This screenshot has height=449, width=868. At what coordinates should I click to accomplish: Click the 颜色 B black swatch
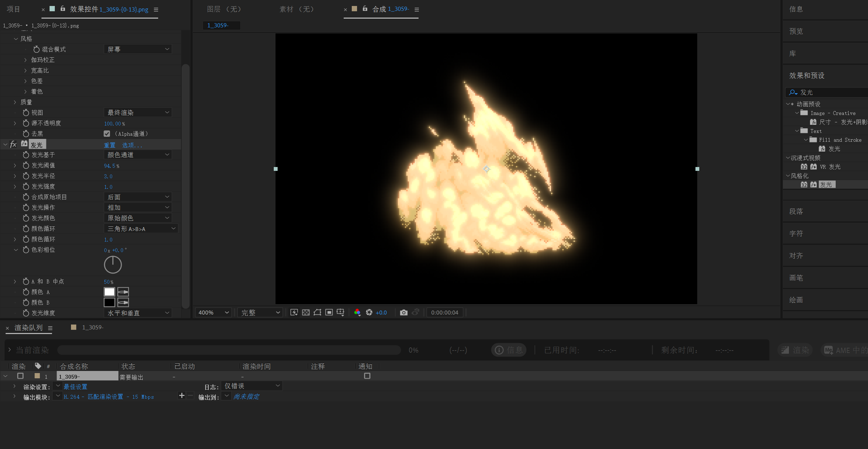point(109,302)
